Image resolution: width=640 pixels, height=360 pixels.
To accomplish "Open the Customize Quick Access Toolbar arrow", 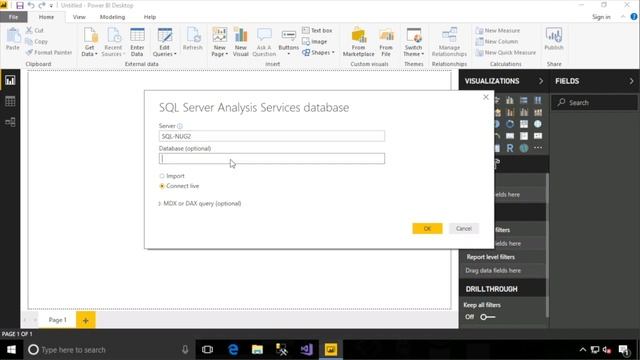I will (x=51, y=6).
